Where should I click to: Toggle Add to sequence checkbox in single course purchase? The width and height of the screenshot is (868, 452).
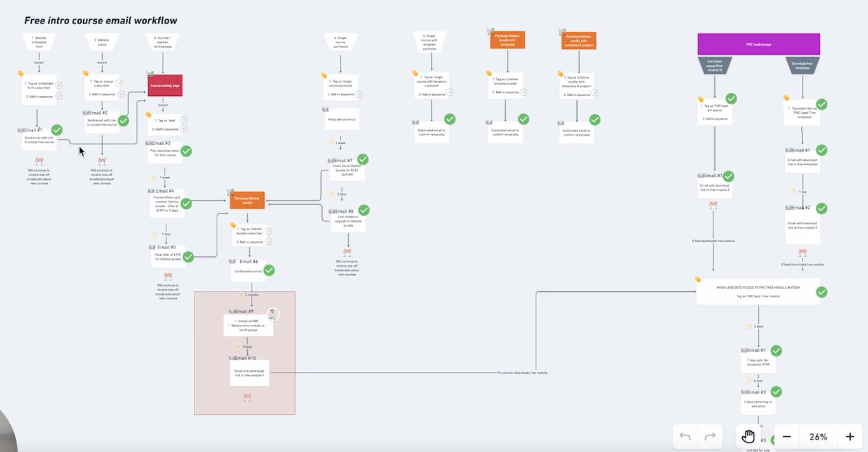pyautogui.click(x=358, y=94)
